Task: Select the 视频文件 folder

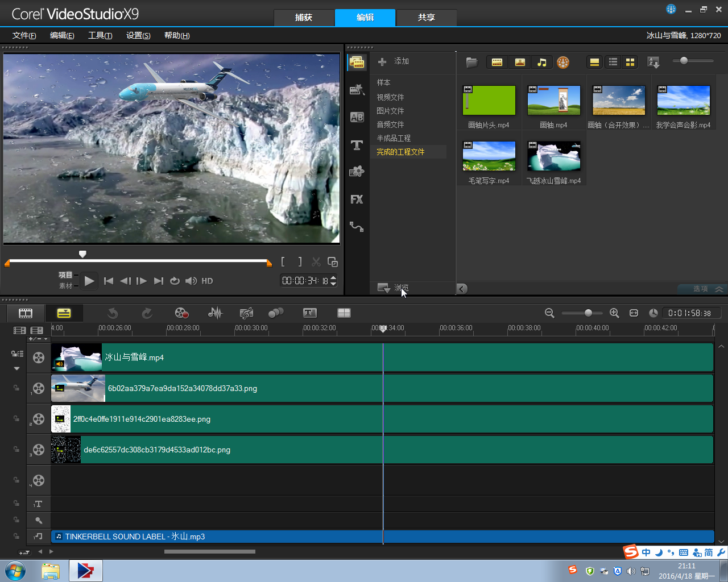Action: [x=390, y=97]
